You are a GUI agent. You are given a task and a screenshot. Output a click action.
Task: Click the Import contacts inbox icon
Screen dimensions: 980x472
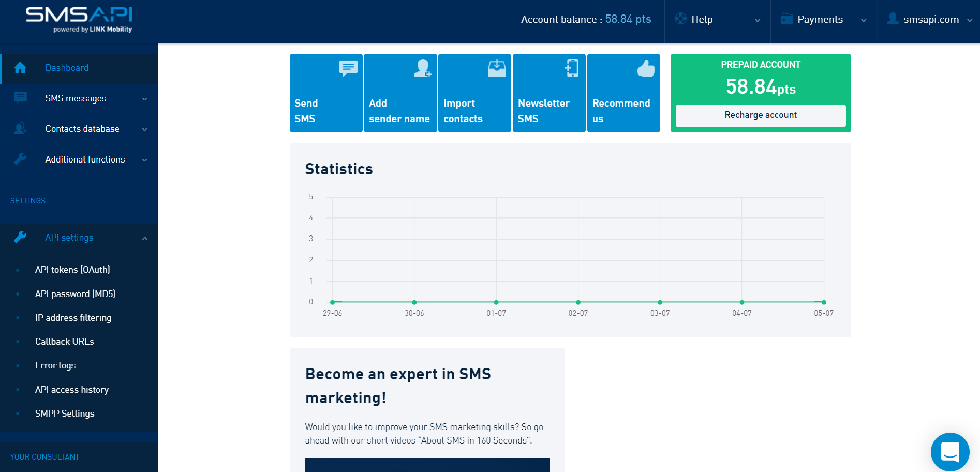coord(497,68)
